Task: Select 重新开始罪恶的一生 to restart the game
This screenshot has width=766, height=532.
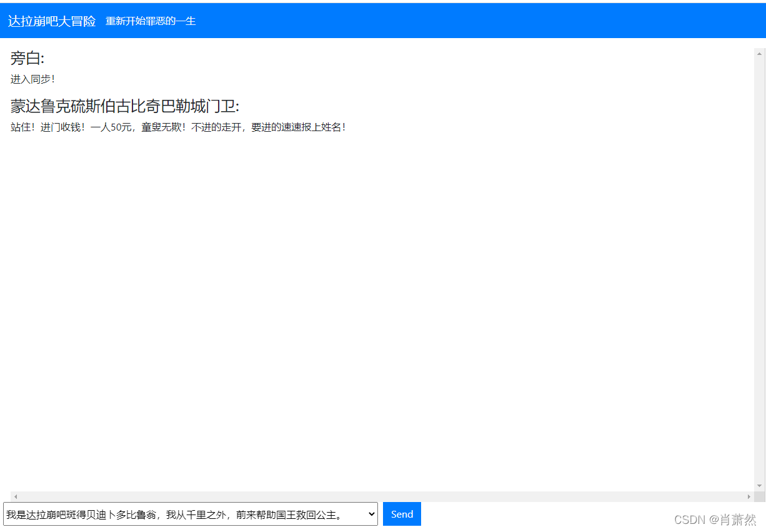Action: click(x=150, y=21)
